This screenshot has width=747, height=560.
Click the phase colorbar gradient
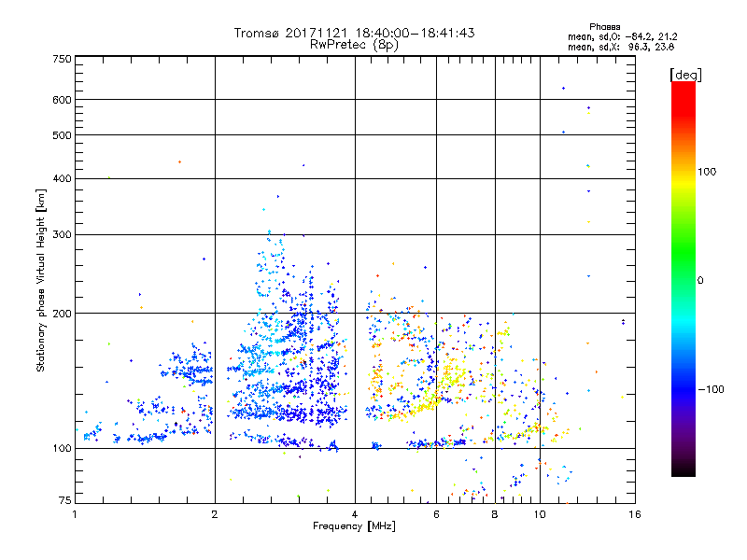coord(684,278)
